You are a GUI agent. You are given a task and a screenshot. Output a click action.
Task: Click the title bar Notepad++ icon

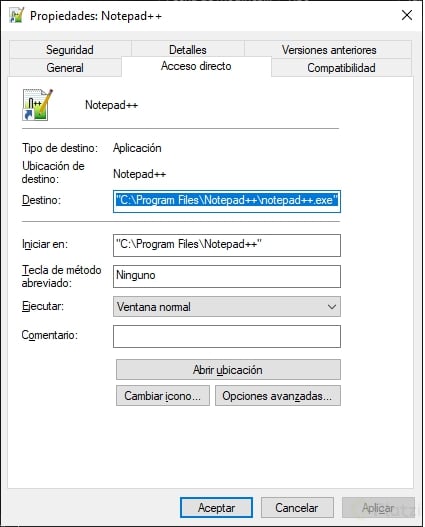(x=17, y=15)
